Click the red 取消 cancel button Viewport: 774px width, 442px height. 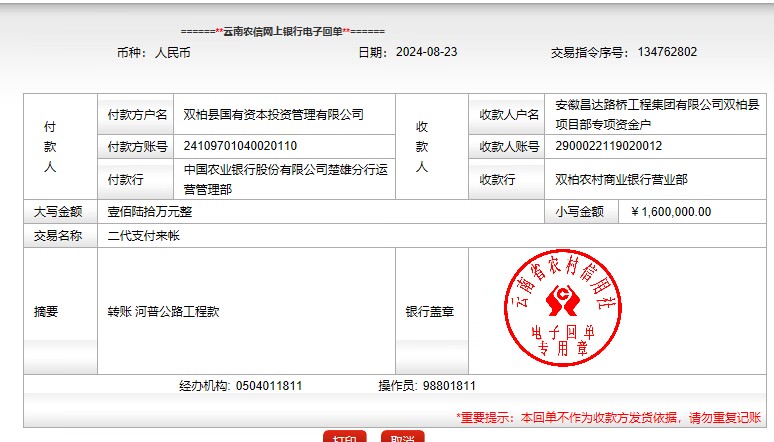403,437
